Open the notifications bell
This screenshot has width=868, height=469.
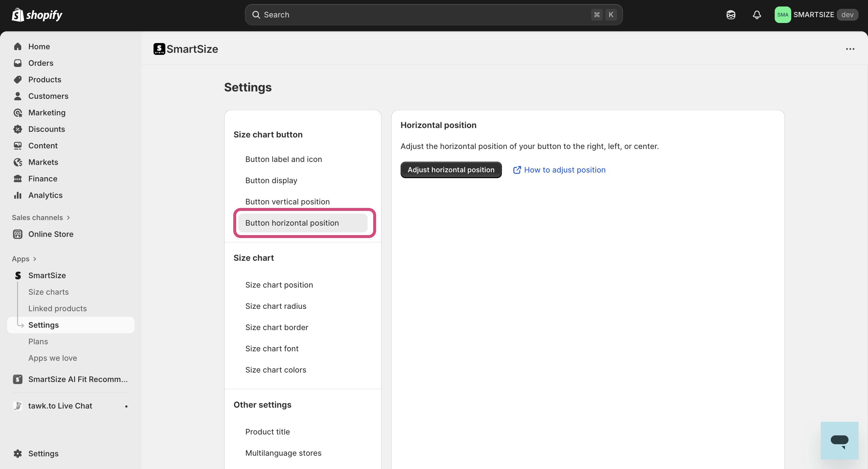tap(757, 15)
